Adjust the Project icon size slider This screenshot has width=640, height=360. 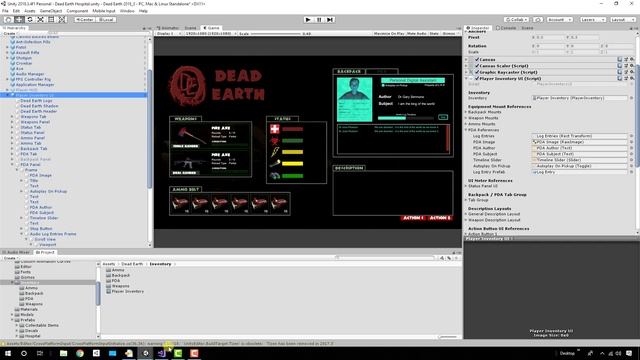pos(448,337)
